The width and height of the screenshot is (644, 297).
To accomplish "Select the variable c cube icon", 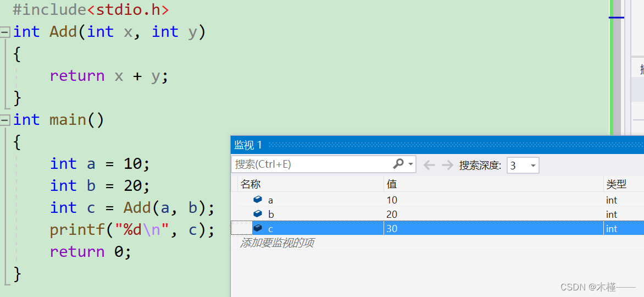I will click(x=258, y=228).
